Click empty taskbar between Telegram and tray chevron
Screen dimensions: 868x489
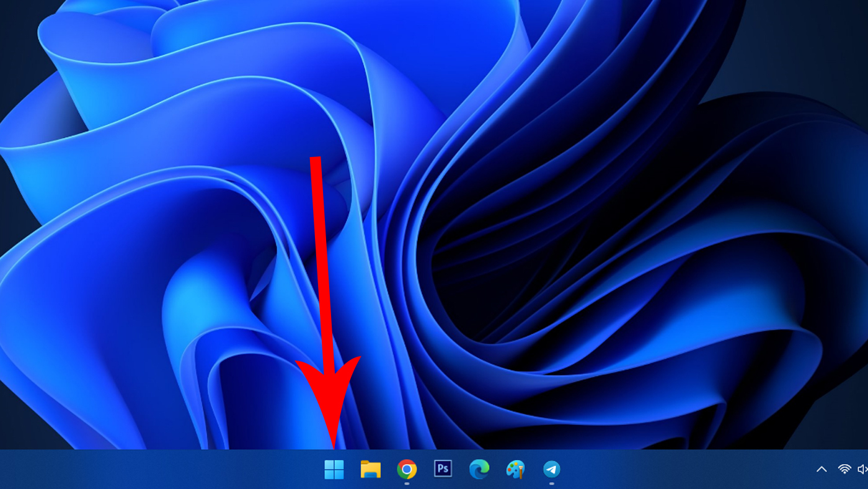[682, 470]
